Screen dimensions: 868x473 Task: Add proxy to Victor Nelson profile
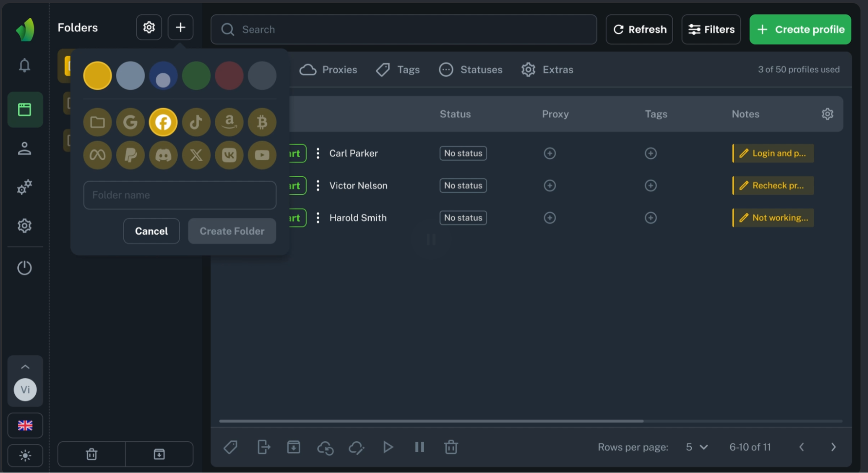coord(550,185)
